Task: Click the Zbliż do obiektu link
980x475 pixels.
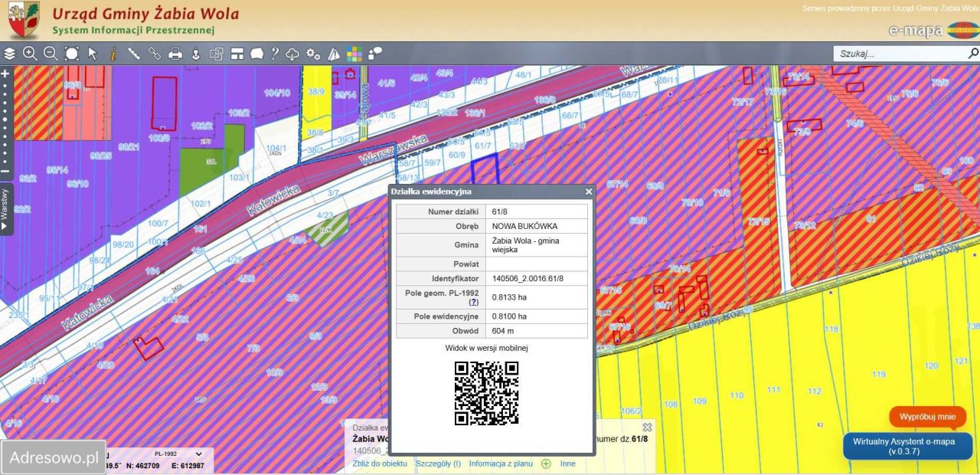Action: pyautogui.click(x=380, y=464)
